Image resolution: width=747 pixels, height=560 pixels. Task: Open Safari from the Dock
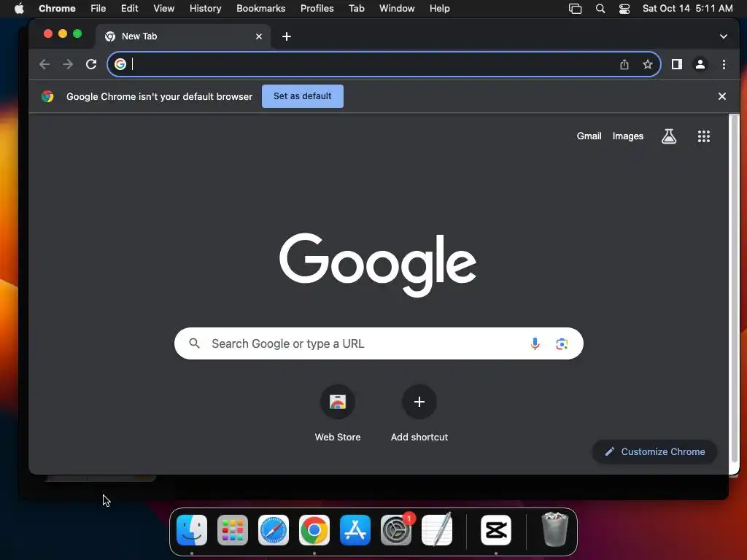click(274, 530)
